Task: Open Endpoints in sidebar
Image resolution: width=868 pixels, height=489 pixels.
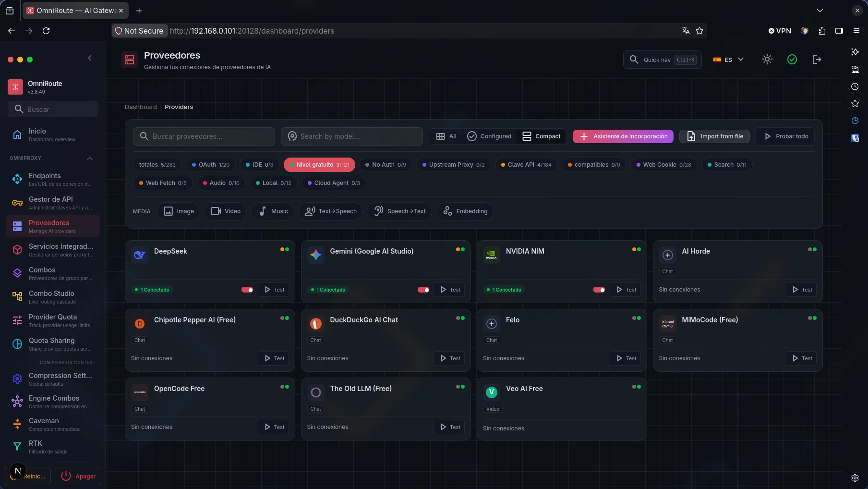Action: tap(53, 179)
